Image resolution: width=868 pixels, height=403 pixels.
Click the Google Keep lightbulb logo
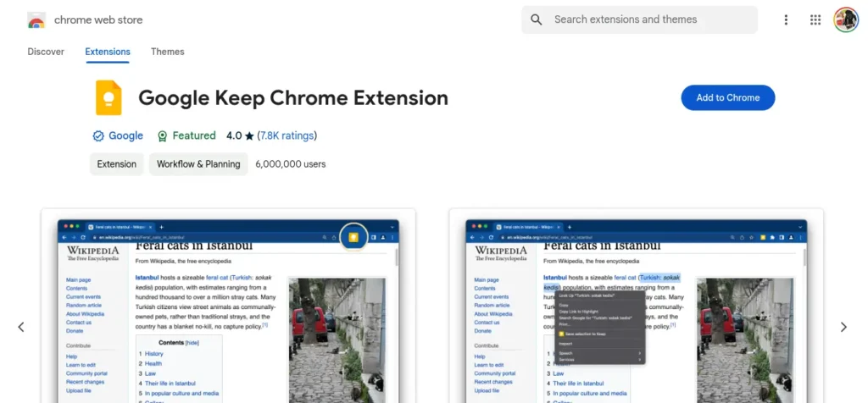click(x=108, y=98)
